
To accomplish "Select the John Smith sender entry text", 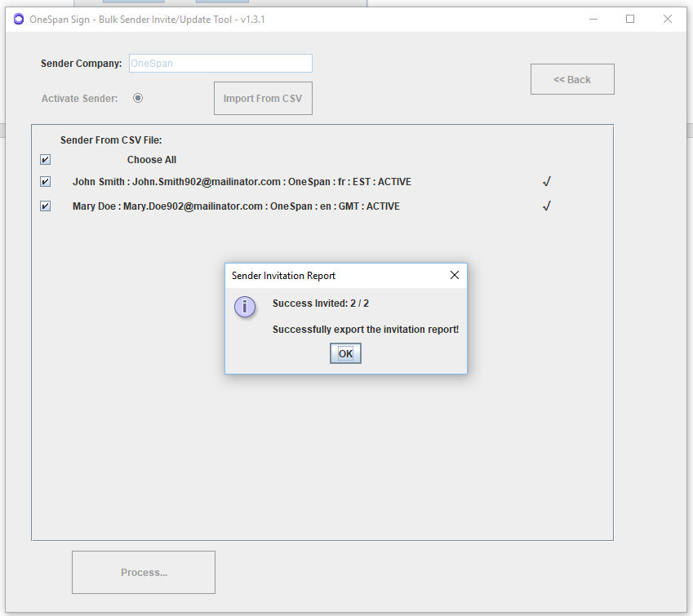I will coord(242,182).
